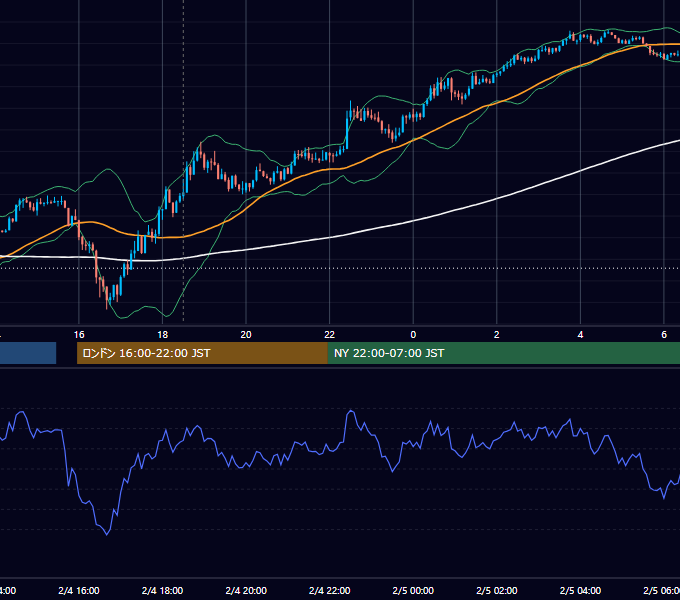Click the hour label 2 on the price chart axis

pos(497,335)
